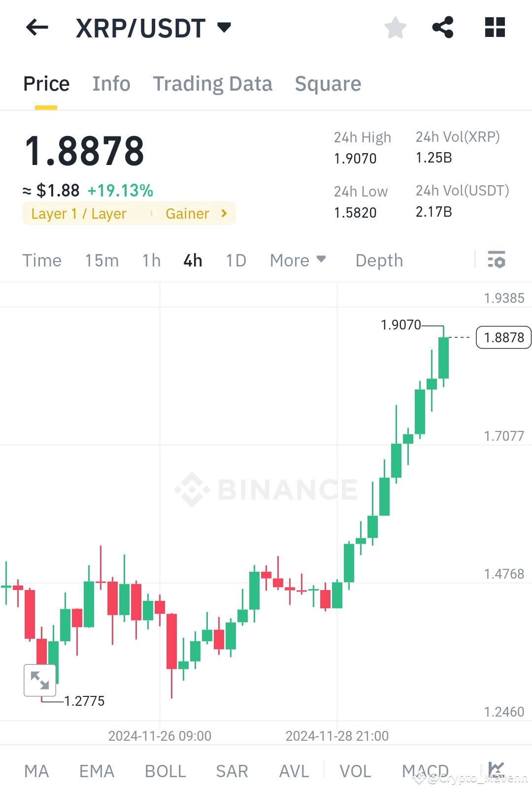Open chart settings icon above the chart

point(497,260)
